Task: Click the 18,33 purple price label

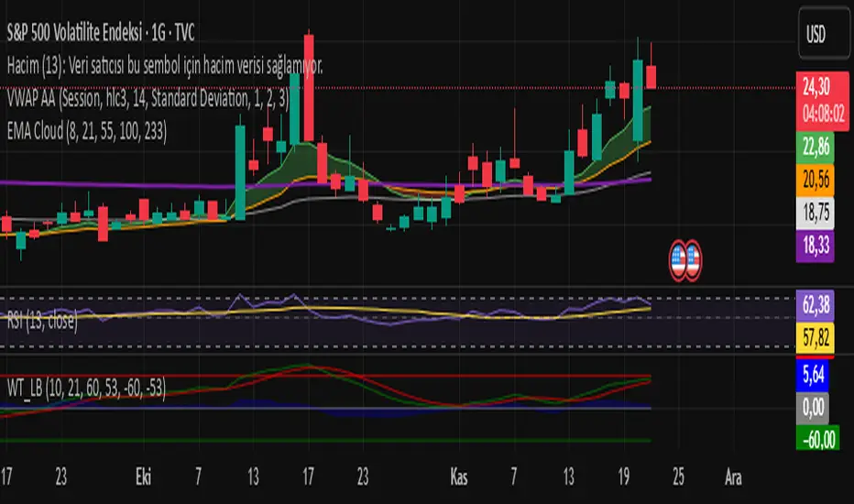Action: click(816, 246)
